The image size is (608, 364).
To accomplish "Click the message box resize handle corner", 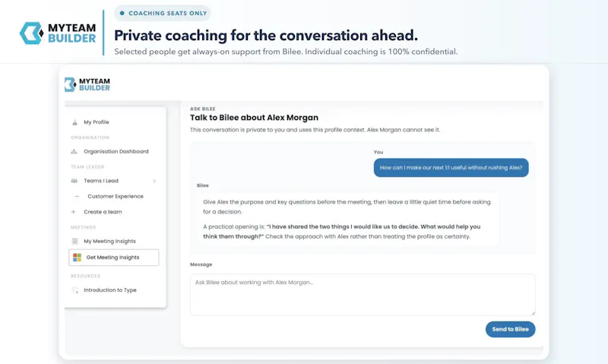I will 534,313.
